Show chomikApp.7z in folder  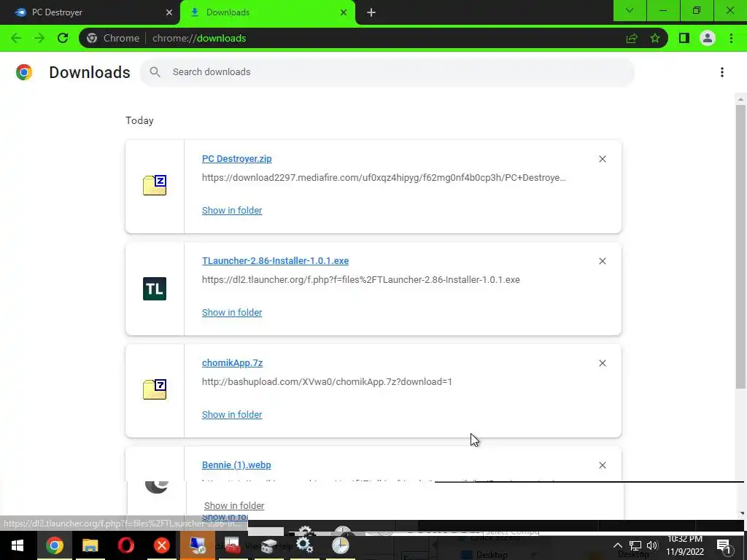232,414
